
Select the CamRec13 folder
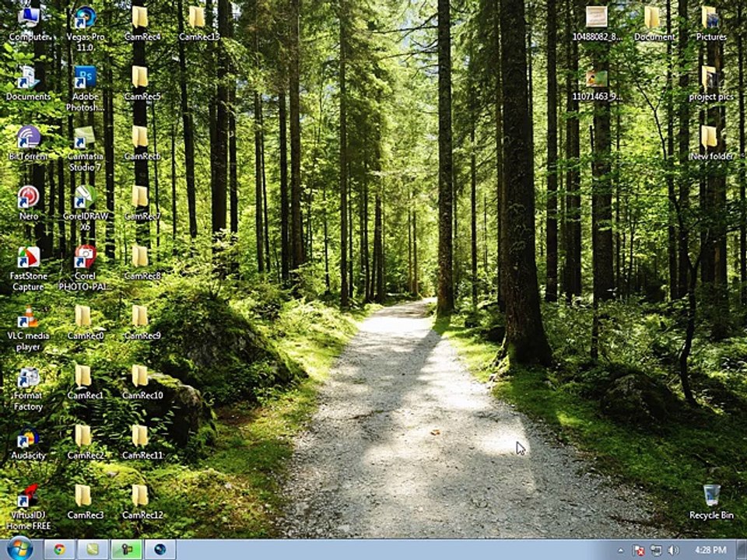point(199,24)
